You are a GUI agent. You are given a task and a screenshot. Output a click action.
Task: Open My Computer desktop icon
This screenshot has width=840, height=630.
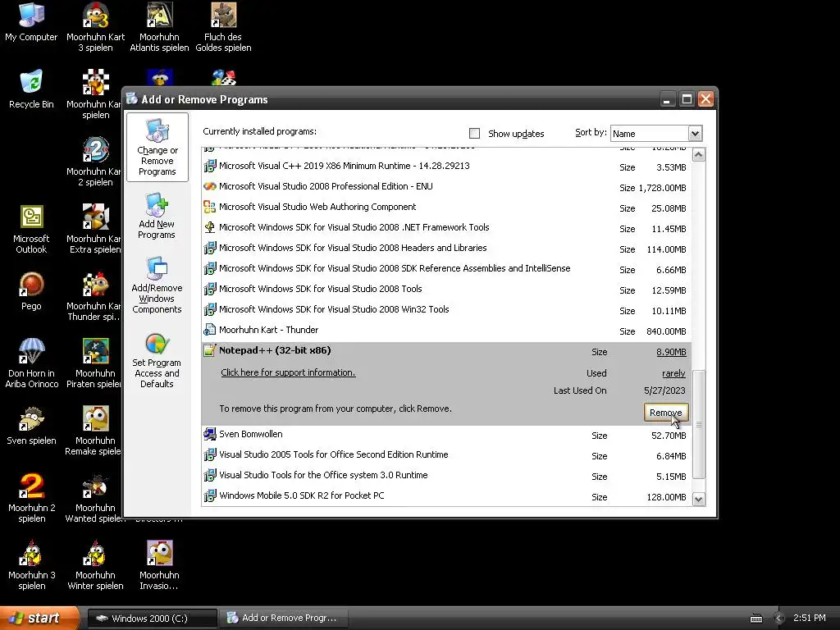tap(31, 22)
